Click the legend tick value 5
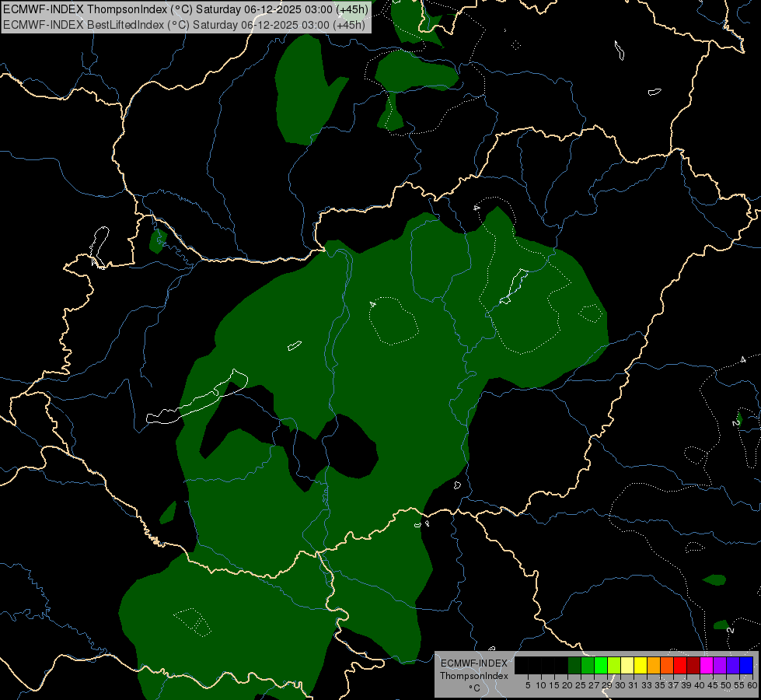Viewport: 761px width, 700px height. coord(528,685)
